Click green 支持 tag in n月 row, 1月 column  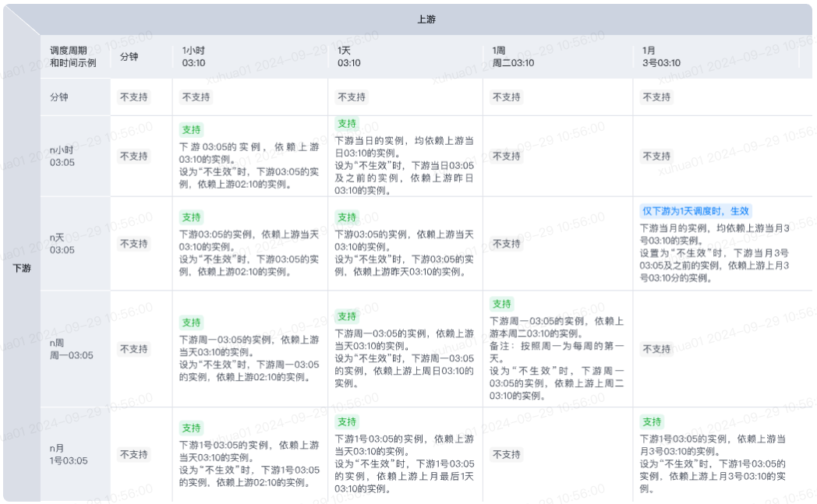(652, 421)
